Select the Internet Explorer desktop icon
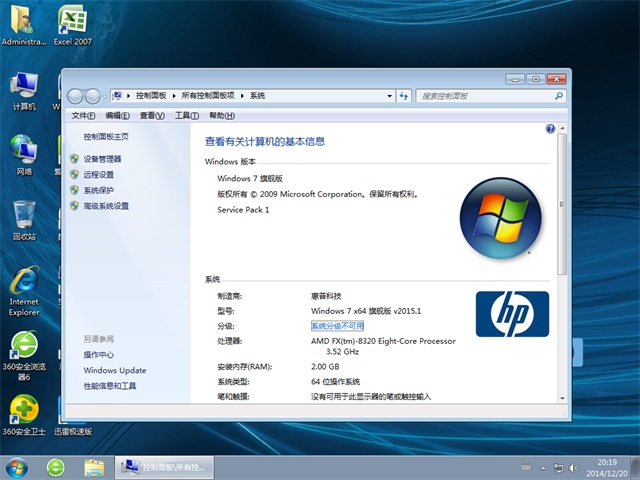 point(24,290)
